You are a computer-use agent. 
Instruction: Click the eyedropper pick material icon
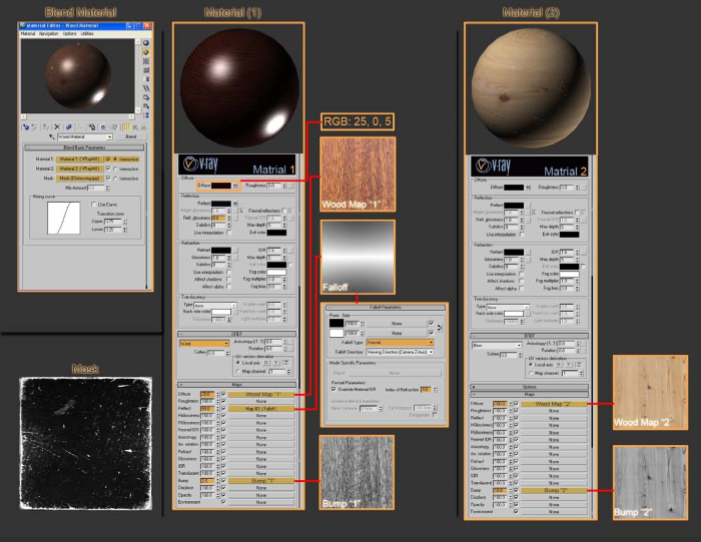click(52, 136)
